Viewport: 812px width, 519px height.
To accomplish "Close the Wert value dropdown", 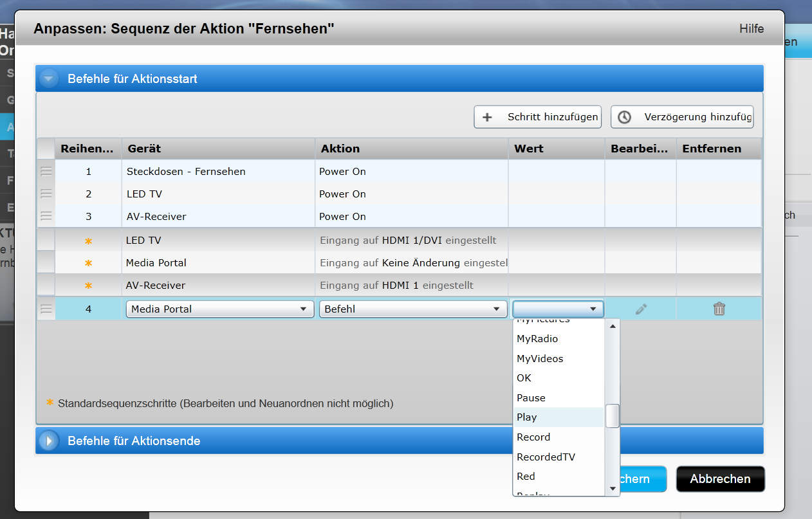I will pyautogui.click(x=558, y=309).
